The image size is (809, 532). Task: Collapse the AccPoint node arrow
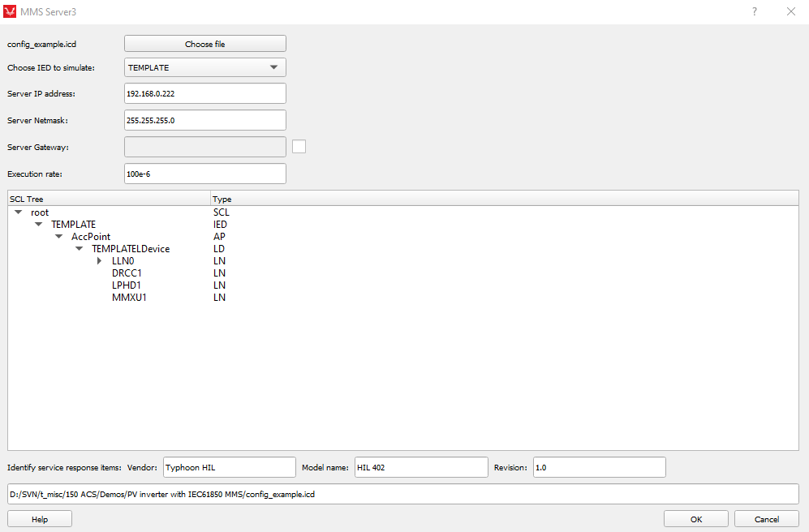pos(58,237)
